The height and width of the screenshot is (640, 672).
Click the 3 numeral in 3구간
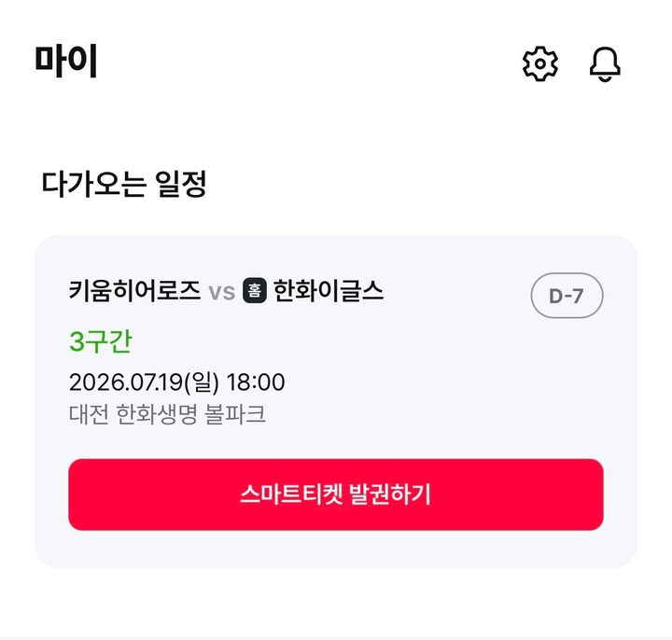click(x=77, y=342)
